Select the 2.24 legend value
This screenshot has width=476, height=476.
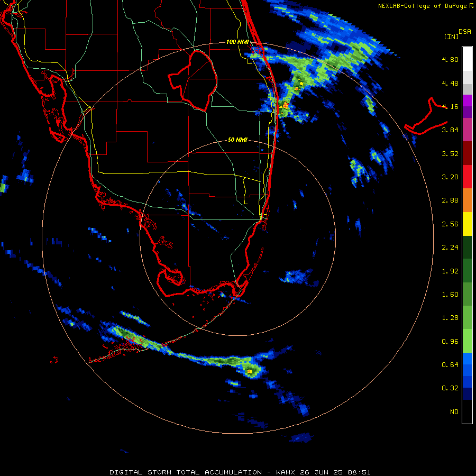tap(450, 248)
